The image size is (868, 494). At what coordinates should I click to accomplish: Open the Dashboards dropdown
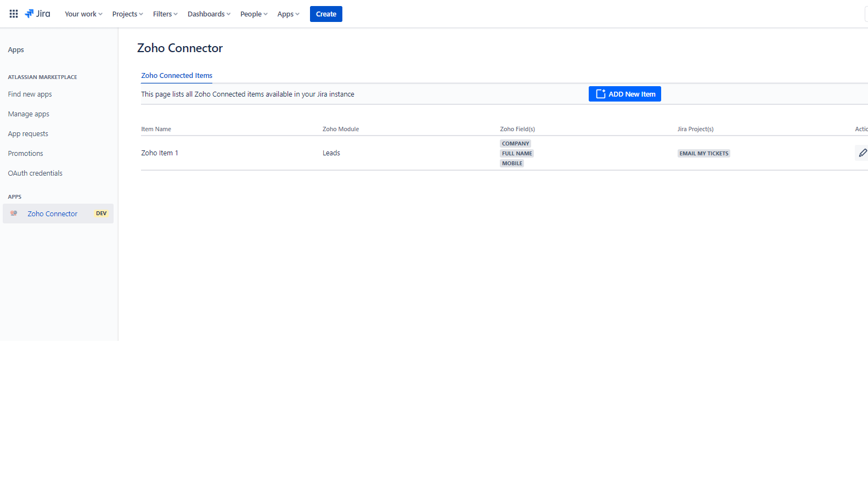[x=209, y=14]
